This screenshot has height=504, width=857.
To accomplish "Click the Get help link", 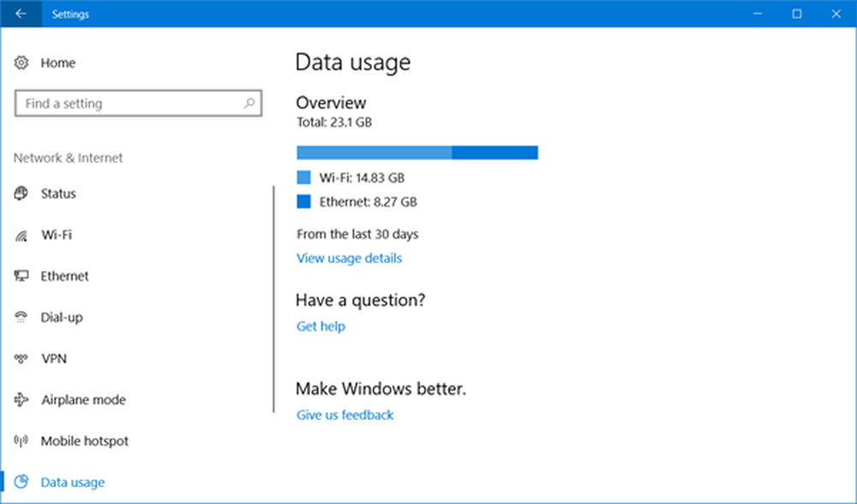I will (x=321, y=327).
